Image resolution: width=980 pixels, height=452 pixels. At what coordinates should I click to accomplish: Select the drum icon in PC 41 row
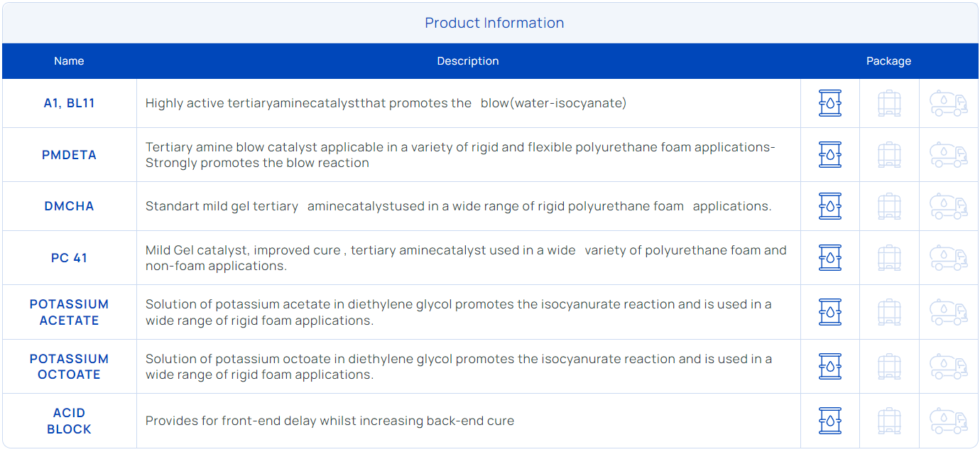coord(829,257)
